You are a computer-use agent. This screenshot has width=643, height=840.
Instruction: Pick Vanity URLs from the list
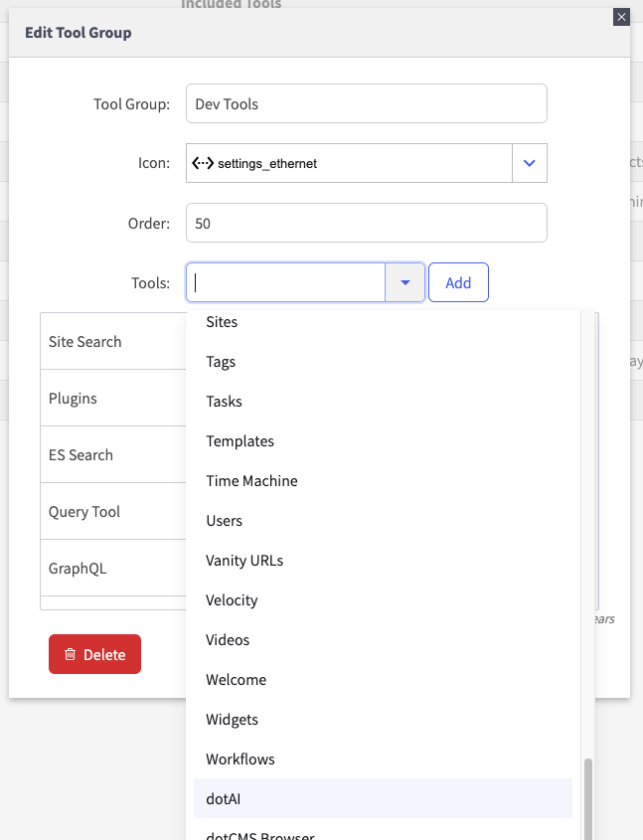tap(244, 560)
